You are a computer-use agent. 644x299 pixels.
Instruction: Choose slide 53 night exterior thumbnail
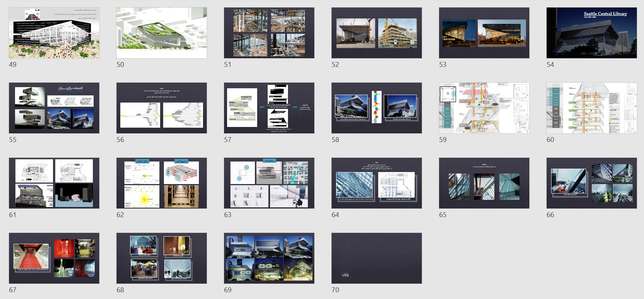tap(484, 33)
